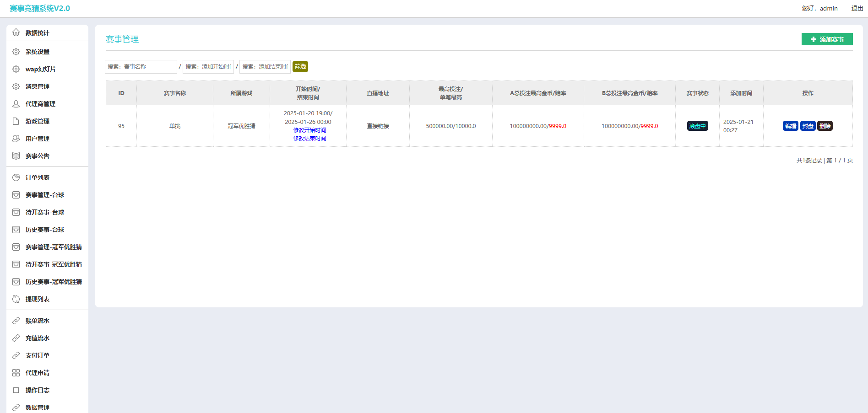Open 用户管理 in the sidebar

[x=38, y=139]
